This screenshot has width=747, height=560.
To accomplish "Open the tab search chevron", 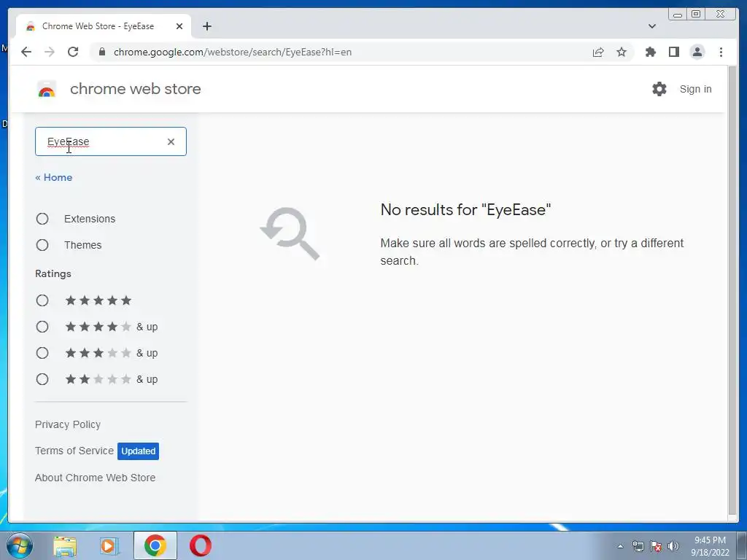I will 652,26.
